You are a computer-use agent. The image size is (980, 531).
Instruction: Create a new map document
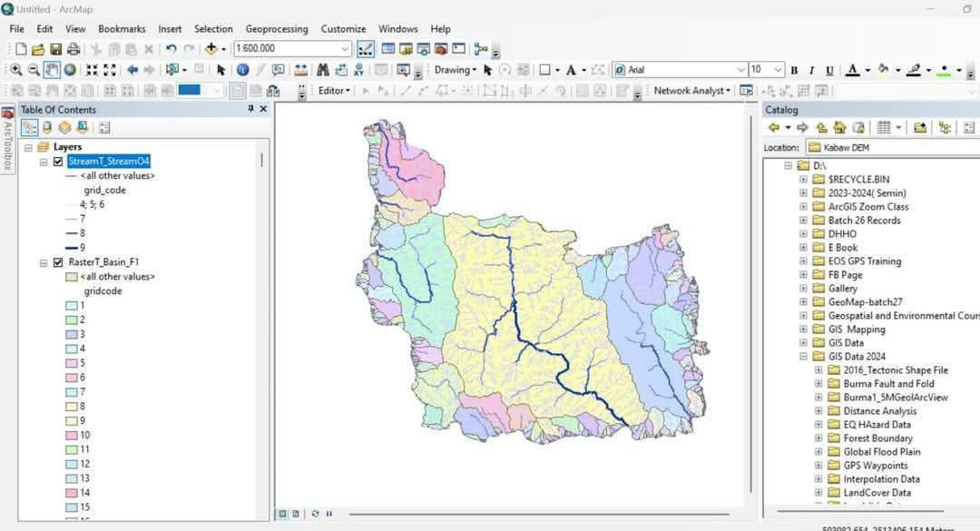[x=21, y=49]
